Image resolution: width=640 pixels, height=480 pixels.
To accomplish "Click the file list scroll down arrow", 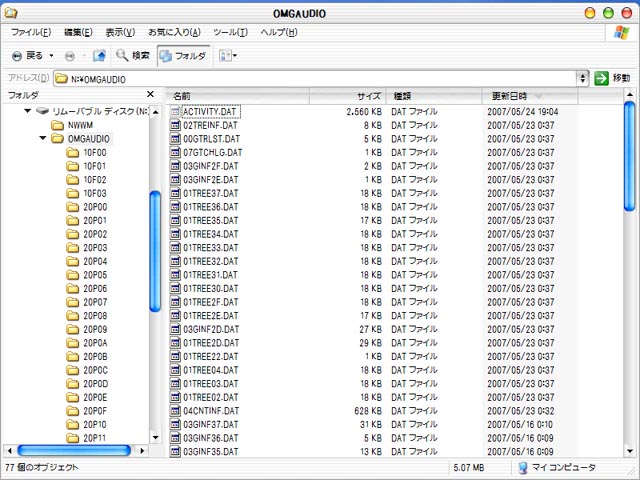I will [x=630, y=451].
